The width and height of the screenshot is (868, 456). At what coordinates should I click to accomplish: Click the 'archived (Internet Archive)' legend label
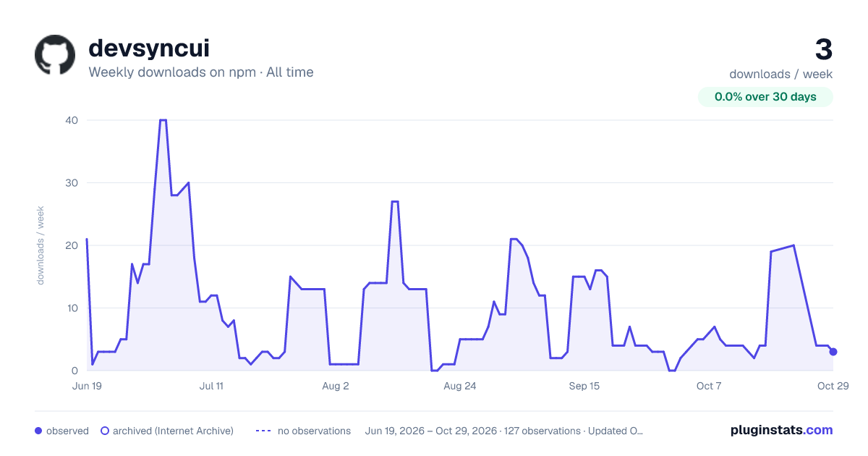173,431
